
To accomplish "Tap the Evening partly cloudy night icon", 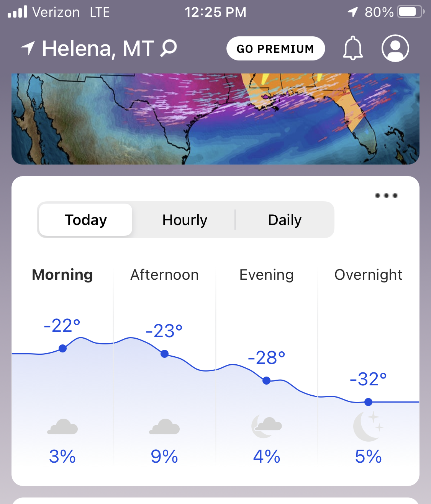I will [266, 426].
